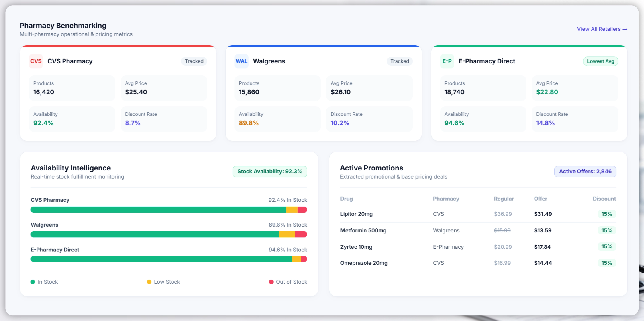This screenshot has width=644, height=321.
Task: Click the Discount column header
Action: coord(604,199)
